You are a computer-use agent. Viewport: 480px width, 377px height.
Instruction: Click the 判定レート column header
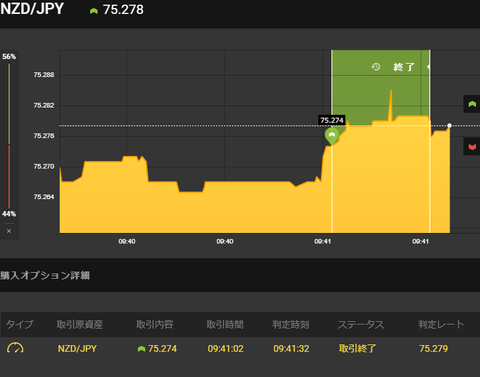click(441, 324)
